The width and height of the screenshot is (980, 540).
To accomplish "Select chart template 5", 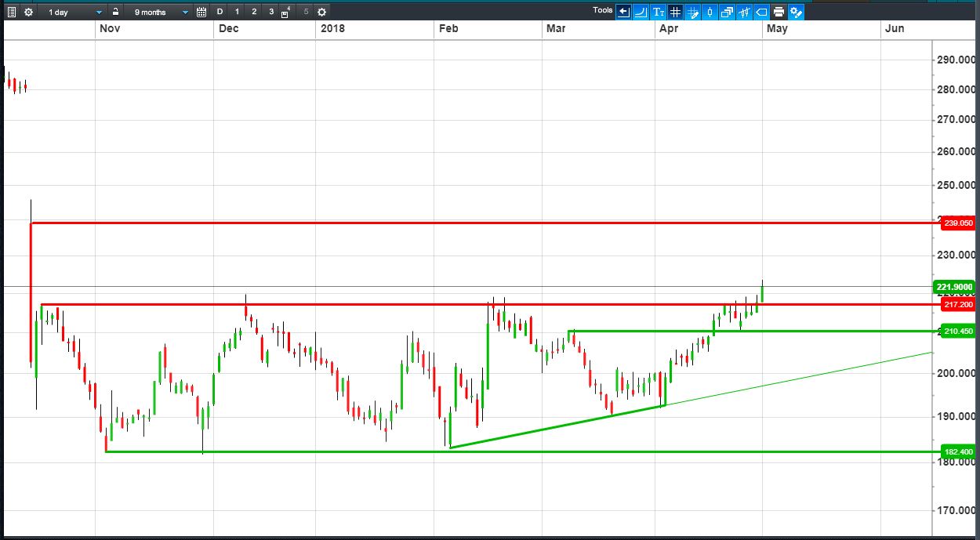I will click(x=306, y=12).
